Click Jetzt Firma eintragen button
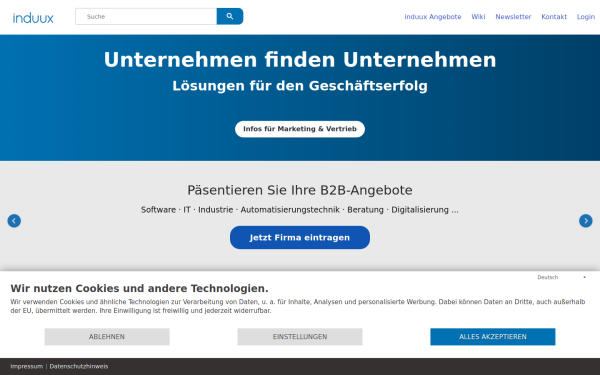Screen dimensions: 600x375 (300, 238)
